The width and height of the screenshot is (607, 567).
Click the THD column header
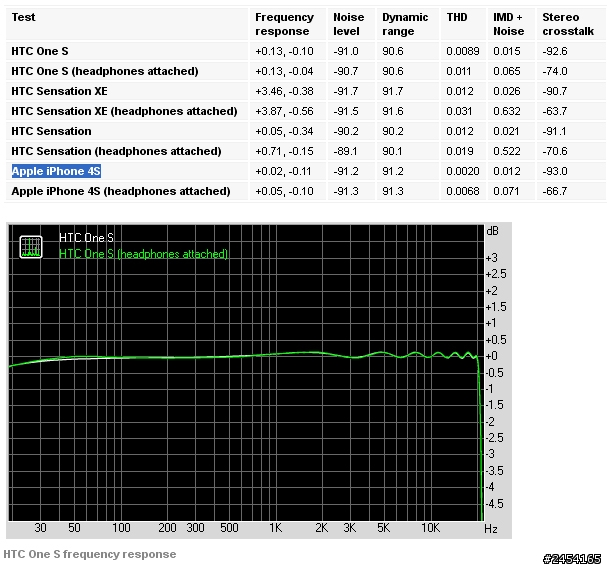pos(457,17)
